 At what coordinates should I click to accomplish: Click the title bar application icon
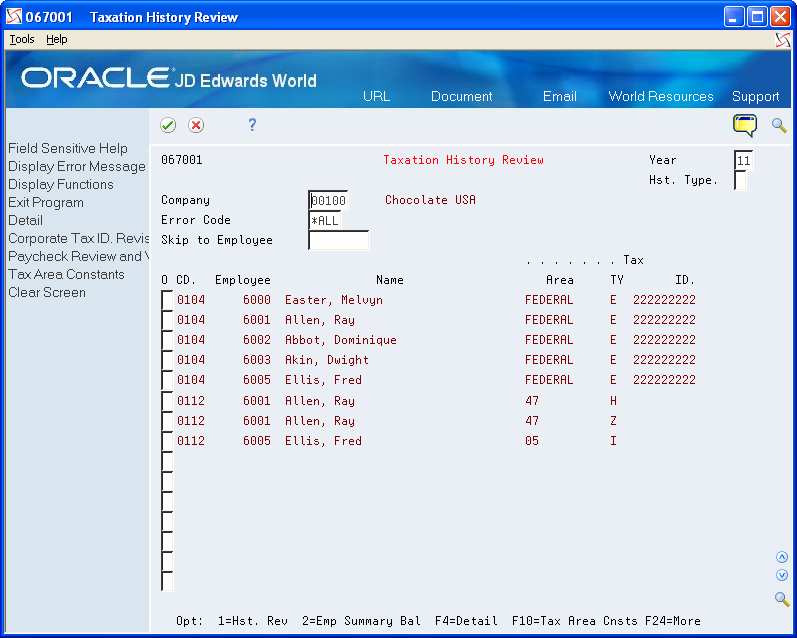pos(14,17)
